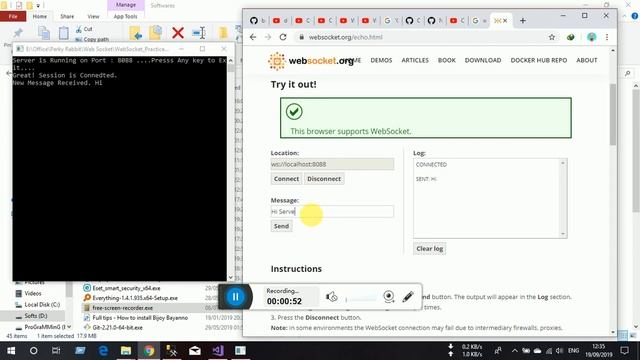
Task: Mute the recorder speaker icon
Action: tap(331, 297)
